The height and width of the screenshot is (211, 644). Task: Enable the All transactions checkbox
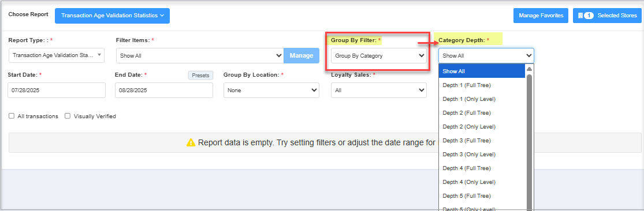pyautogui.click(x=12, y=116)
